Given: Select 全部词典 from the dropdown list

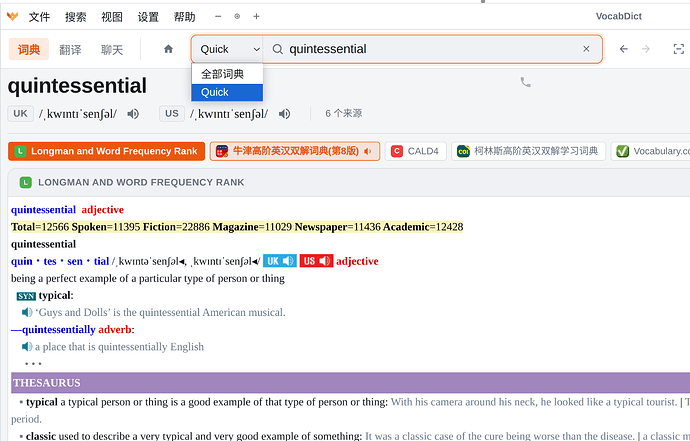Looking at the screenshot, I should 227,74.
